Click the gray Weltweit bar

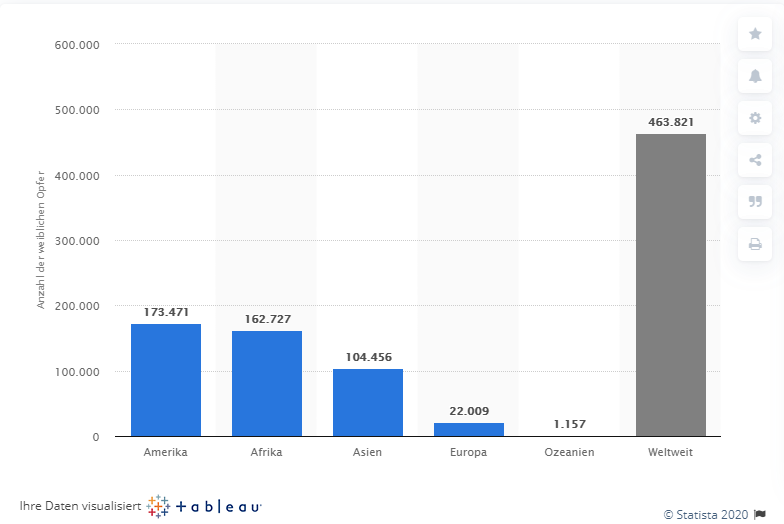(x=670, y=285)
